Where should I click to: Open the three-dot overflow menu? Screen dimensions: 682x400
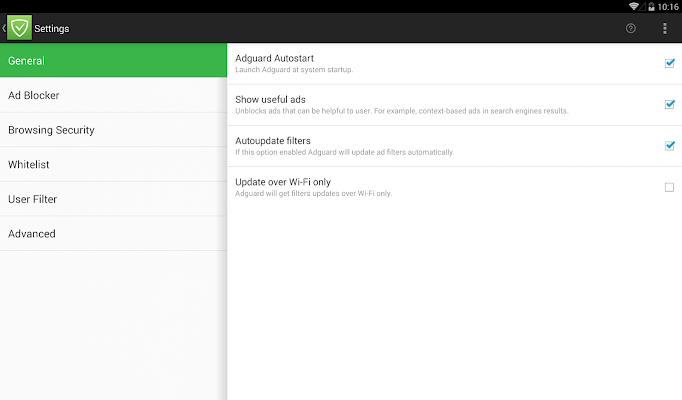tap(665, 28)
